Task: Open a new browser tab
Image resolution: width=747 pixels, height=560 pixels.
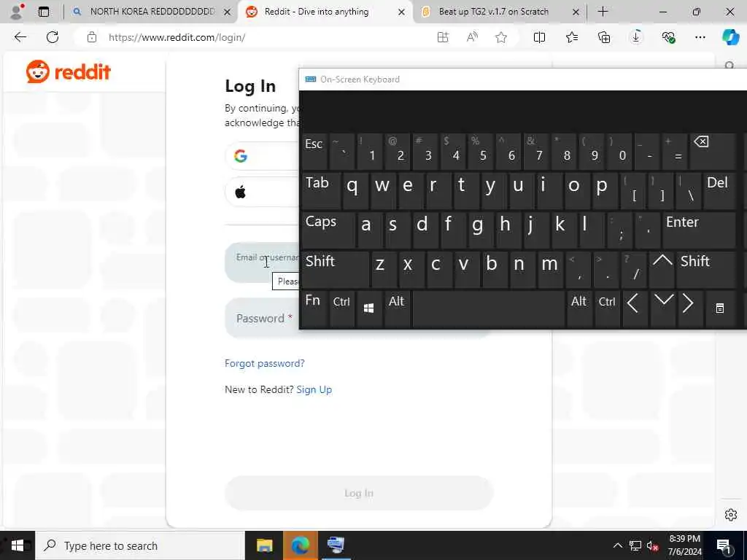Action: coord(603,12)
